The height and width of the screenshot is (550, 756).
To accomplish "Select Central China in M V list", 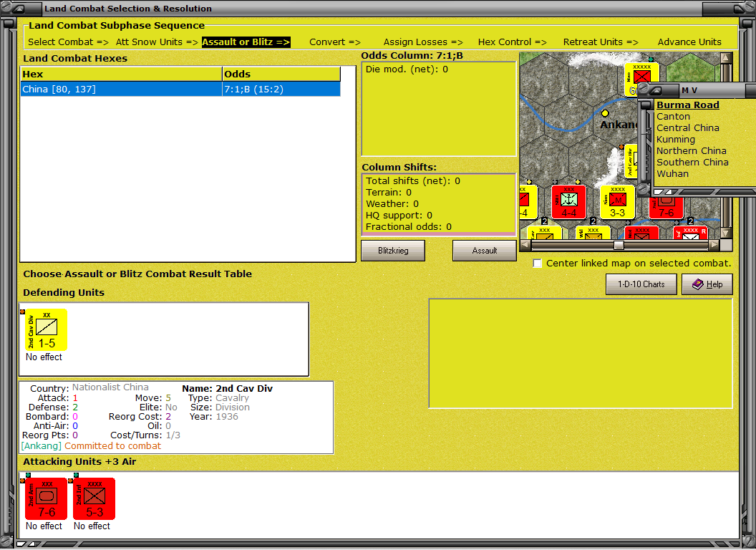I will click(687, 128).
